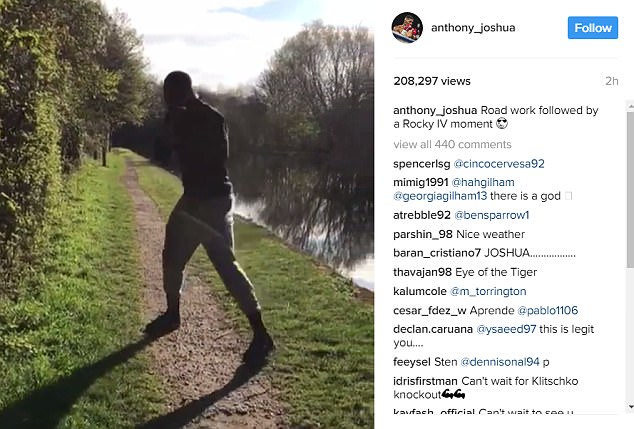Click the anthony_joshua profile avatar

tap(407, 27)
